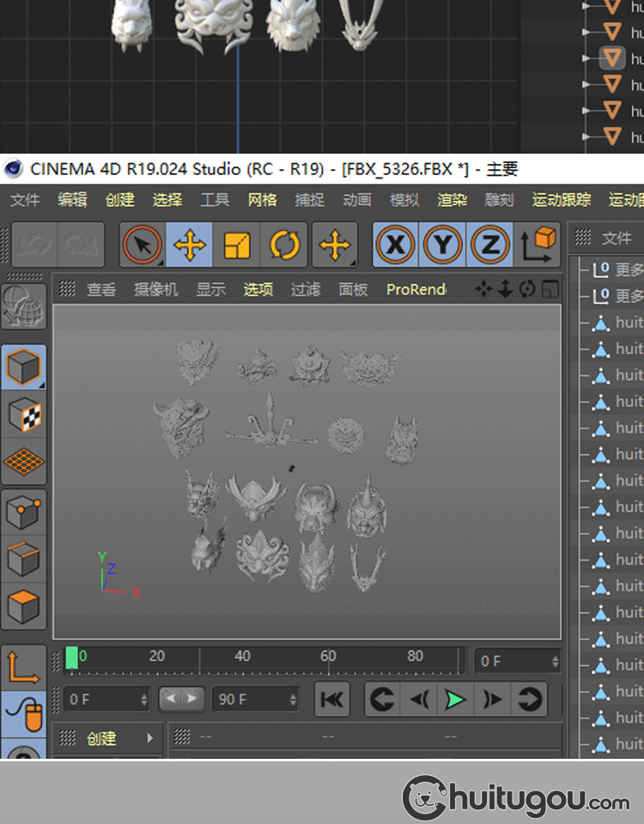Image resolution: width=644 pixels, height=824 pixels.
Task: Click stepper arrows on 90 F field
Action: click(293, 700)
